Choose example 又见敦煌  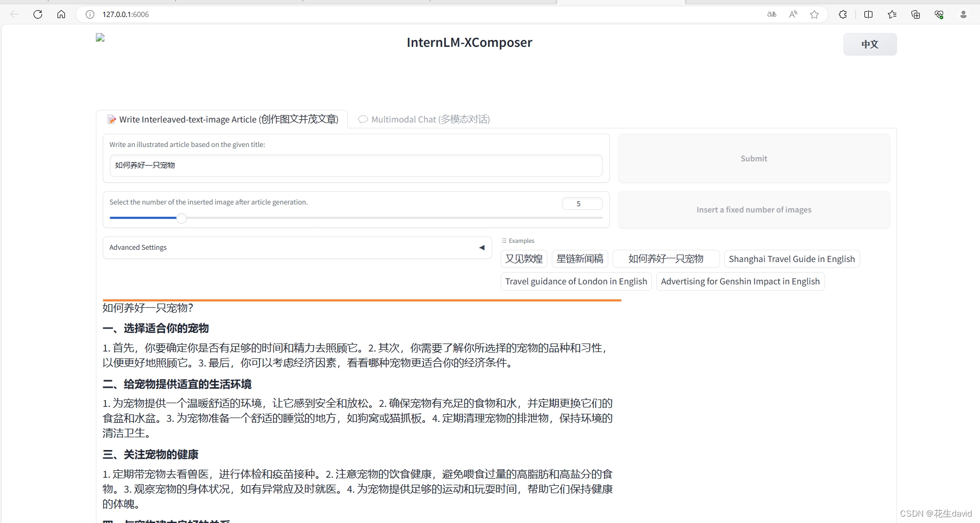click(x=524, y=259)
